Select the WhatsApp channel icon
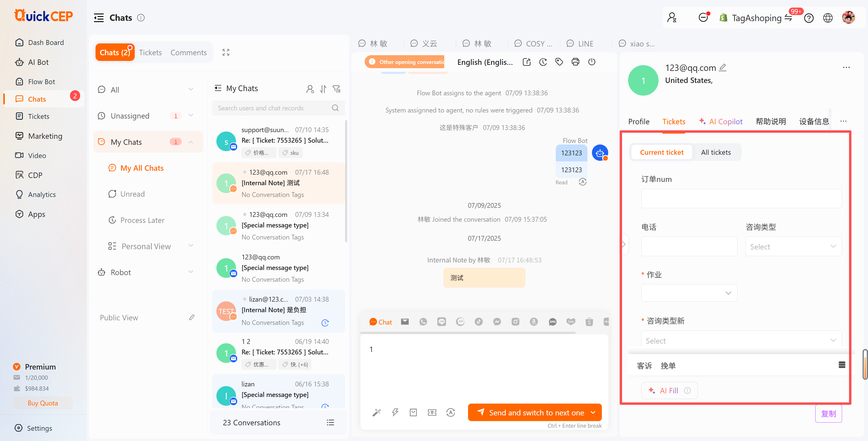This screenshot has width=868, height=441. click(x=423, y=322)
